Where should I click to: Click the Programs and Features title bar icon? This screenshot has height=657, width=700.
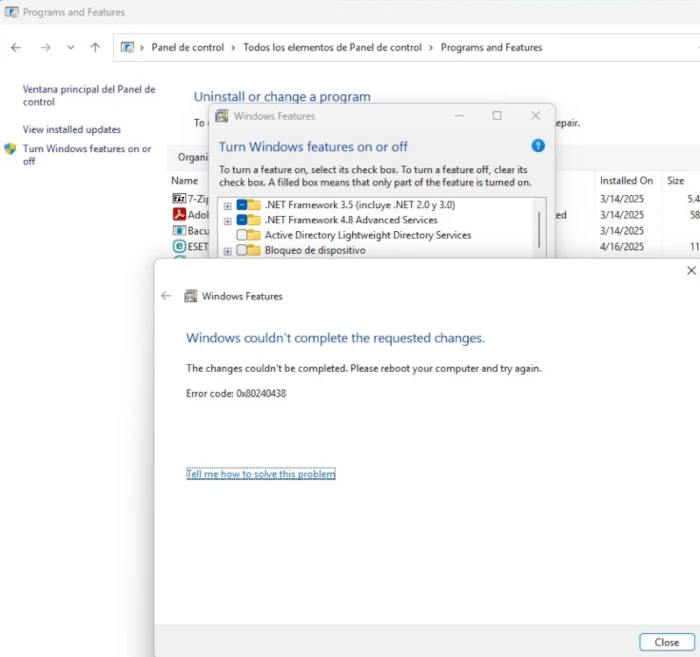coord(12,12)
